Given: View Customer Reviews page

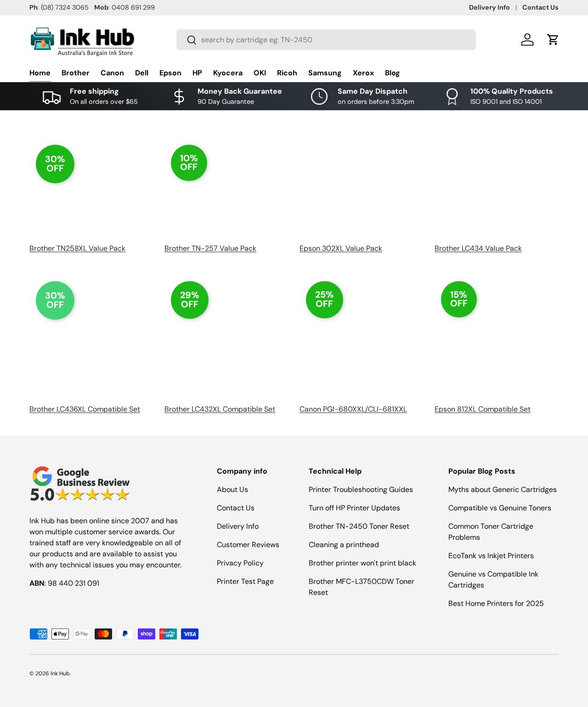Looking at the screenshot, I should (x=248, y=545).
